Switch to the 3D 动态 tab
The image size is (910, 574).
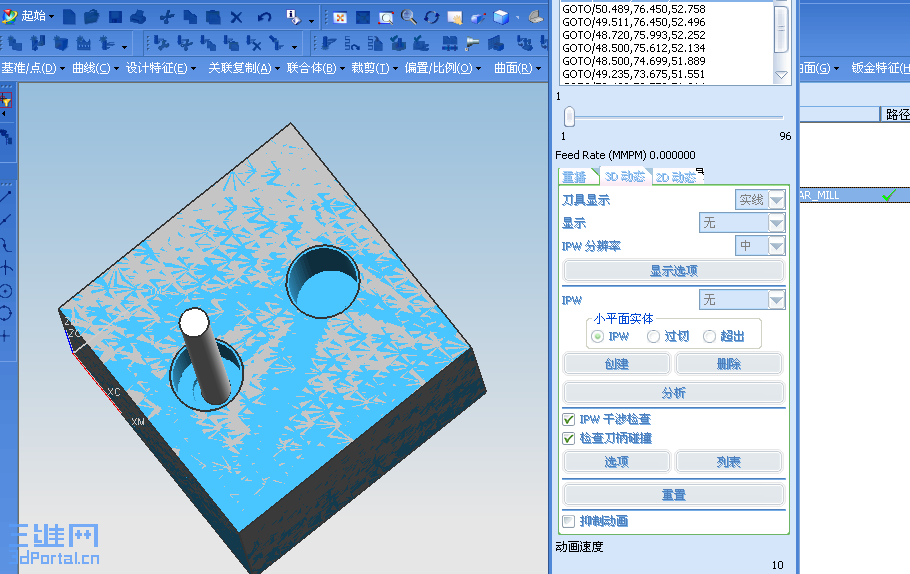(x=624, y=176)
